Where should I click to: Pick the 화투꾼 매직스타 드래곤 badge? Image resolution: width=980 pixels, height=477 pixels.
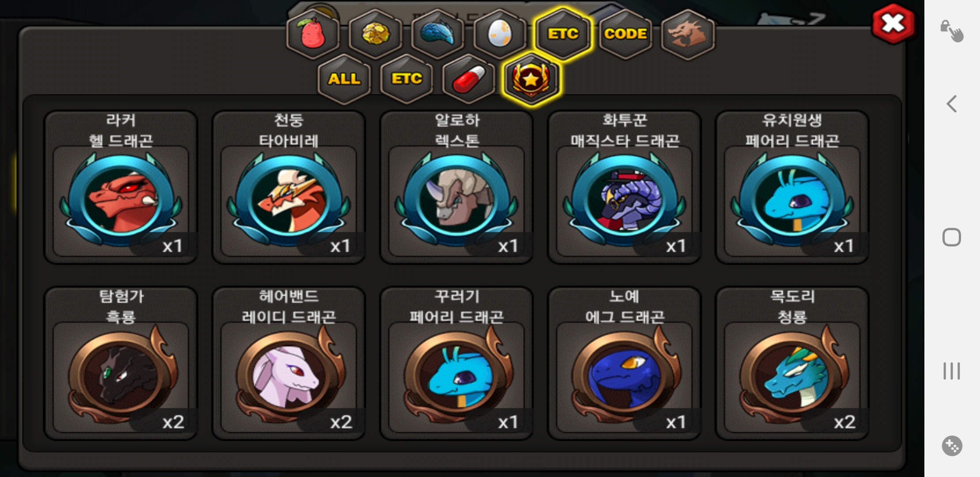pyautogui.click(x=624, y=187)
